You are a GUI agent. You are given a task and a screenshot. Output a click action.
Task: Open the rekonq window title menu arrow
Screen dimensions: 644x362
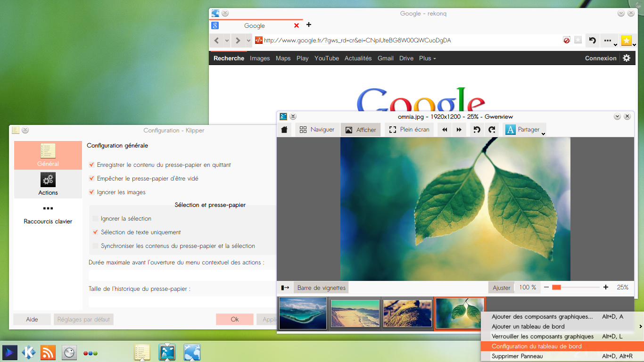(x=225, y=13)
